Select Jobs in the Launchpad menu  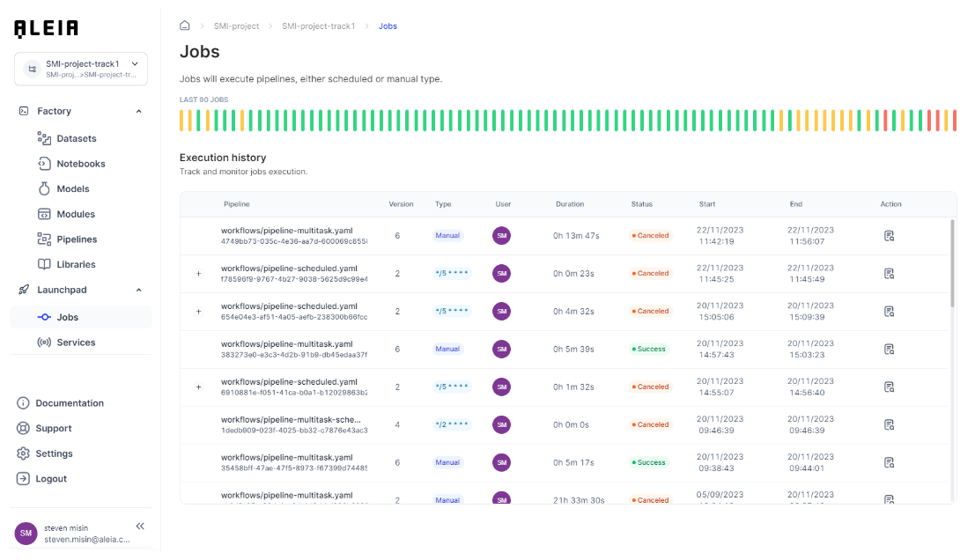[67, 317]
